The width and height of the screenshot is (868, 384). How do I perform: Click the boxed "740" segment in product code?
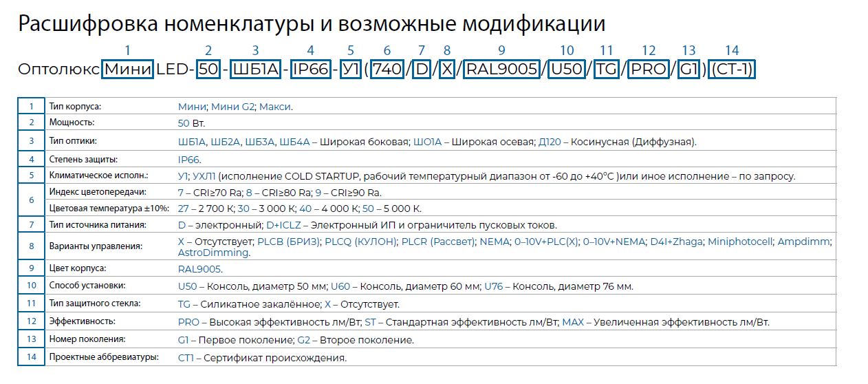tap(387, 70)
